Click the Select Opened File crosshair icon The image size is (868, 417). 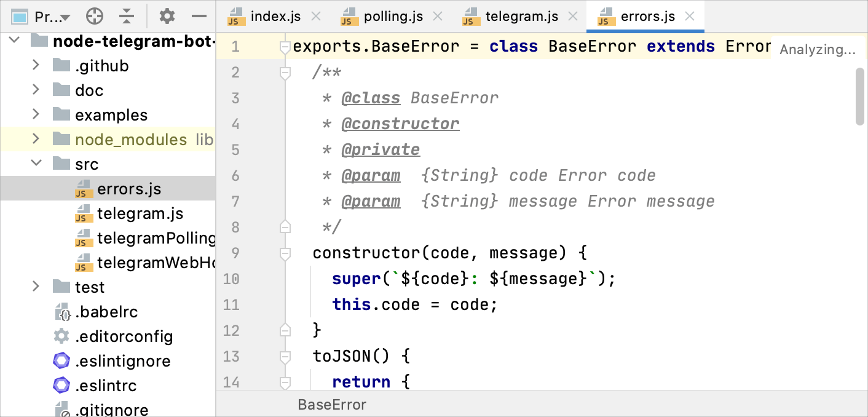(x=93, y=17)
